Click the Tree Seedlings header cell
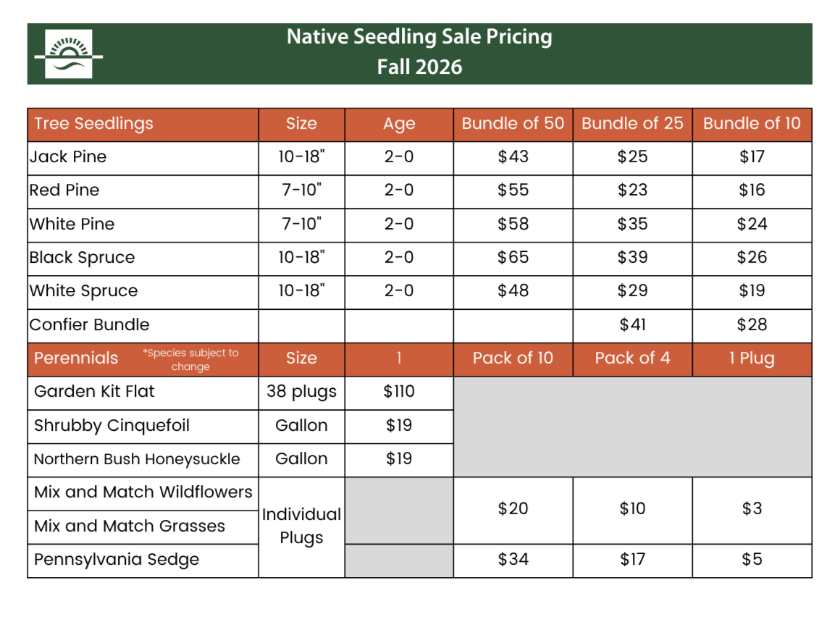The height and width of the screenshot is (630, 840). point(143,125)
